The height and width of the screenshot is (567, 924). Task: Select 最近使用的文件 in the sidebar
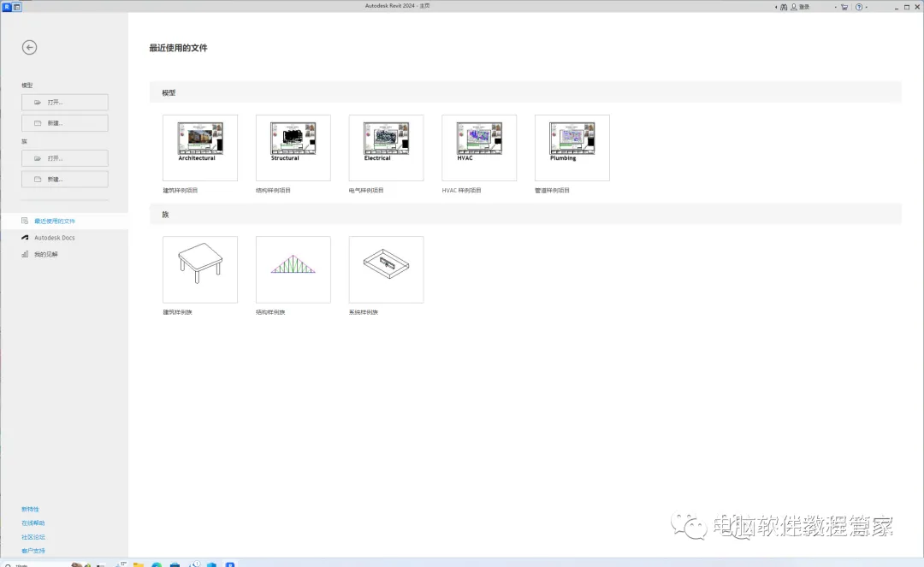point(64,221)
